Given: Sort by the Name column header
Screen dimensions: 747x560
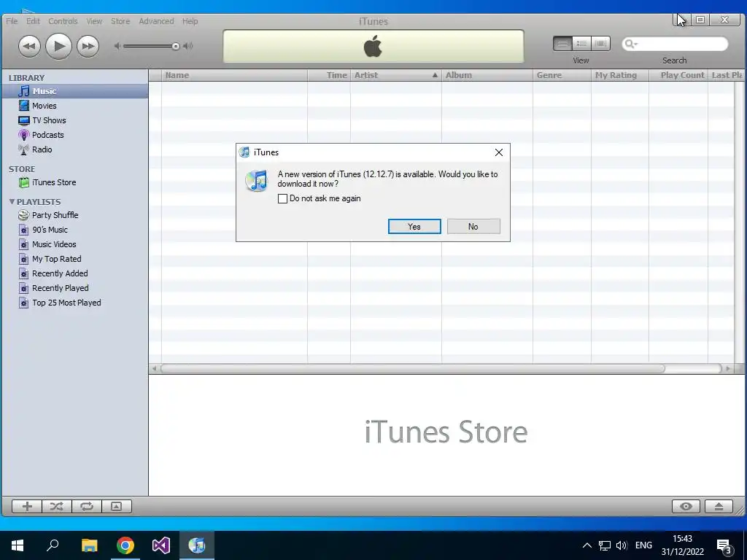Looking at the screenshot, I should [234, 75].
